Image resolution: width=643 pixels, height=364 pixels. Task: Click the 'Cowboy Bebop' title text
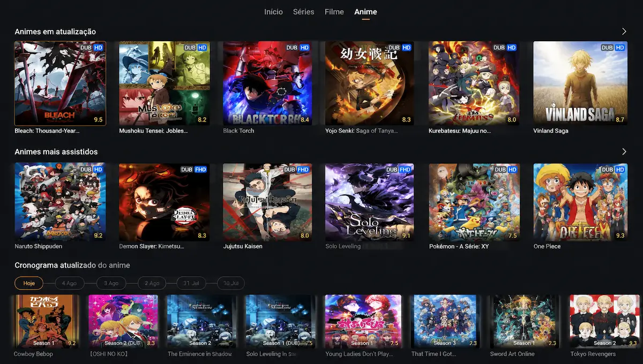[x=33, y=354]
